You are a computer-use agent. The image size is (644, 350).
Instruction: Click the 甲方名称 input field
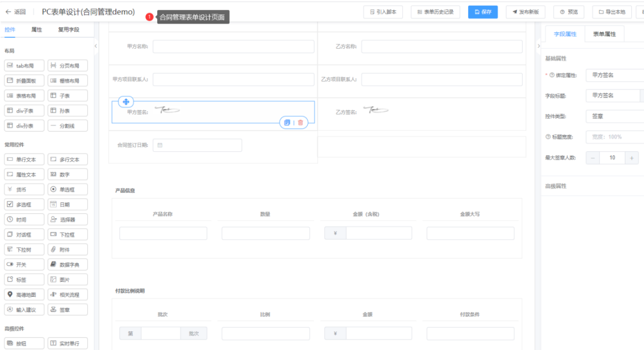[233, 47]
